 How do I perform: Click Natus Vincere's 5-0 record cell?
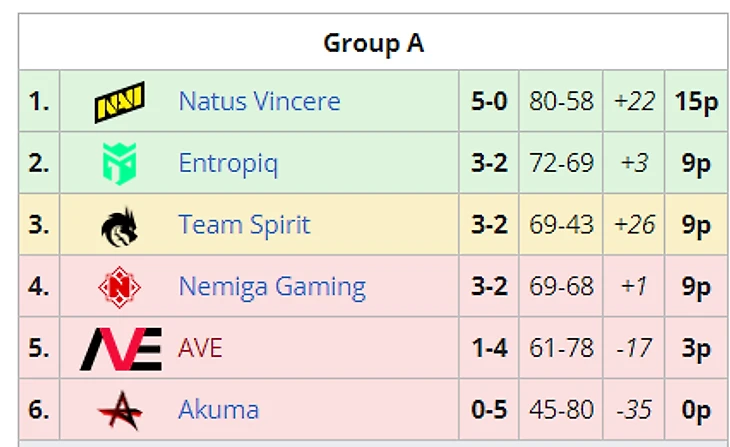489,101
